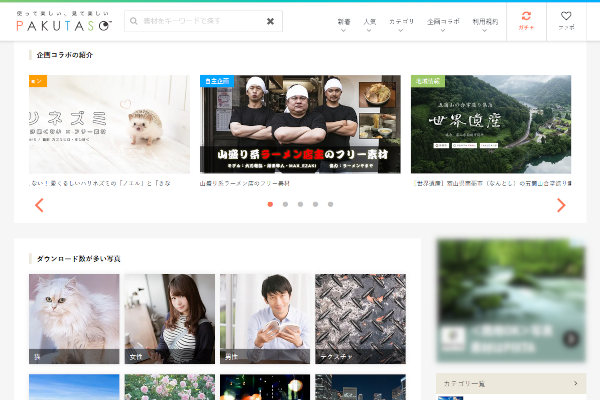Viewport: 600px width, 400px height.
Task: Click the search magnifier icon
Action: point(133,21)
